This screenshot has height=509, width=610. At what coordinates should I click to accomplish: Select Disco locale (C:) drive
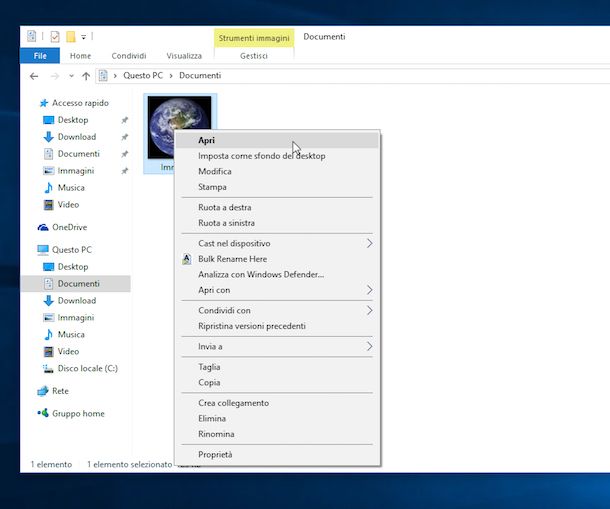[x=87, y=368]
